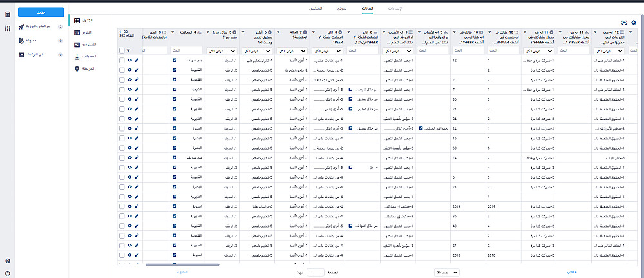The height and width of the screenshot is (278, 644).
Task: Open rows-per-page dropdown 30 صف
Action: [x=447, y=272]
